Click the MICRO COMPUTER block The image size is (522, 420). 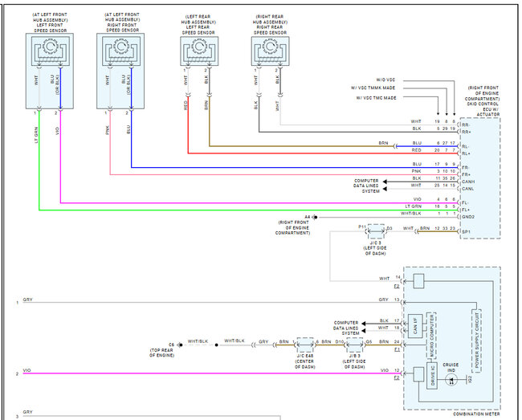pos(431,336)
